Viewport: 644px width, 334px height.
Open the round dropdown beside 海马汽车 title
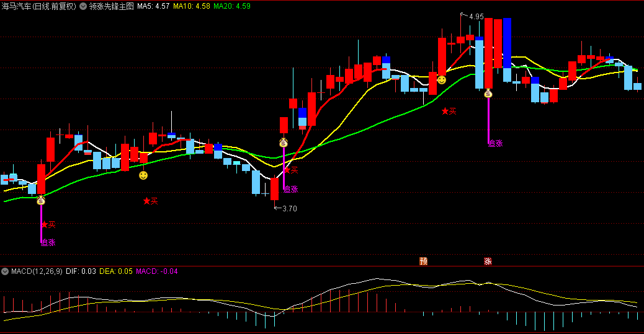[x=83, y=6]
